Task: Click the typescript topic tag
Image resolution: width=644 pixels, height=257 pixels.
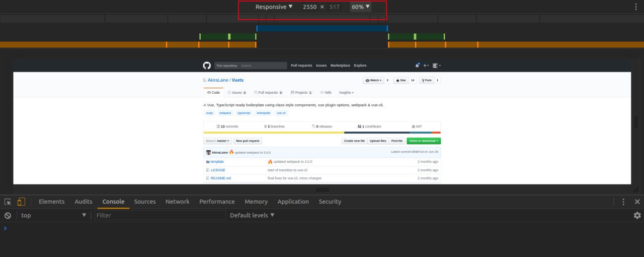Action: click(x=244, y=113)
